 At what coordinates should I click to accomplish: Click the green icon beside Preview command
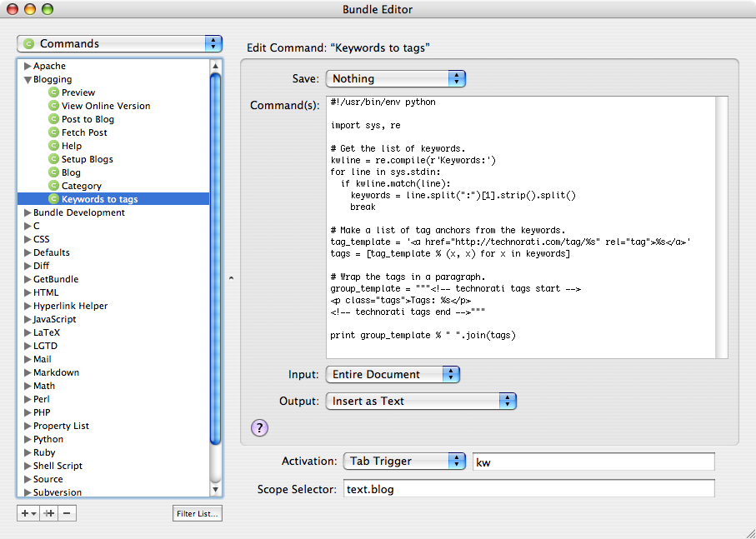tap(53, 92)
